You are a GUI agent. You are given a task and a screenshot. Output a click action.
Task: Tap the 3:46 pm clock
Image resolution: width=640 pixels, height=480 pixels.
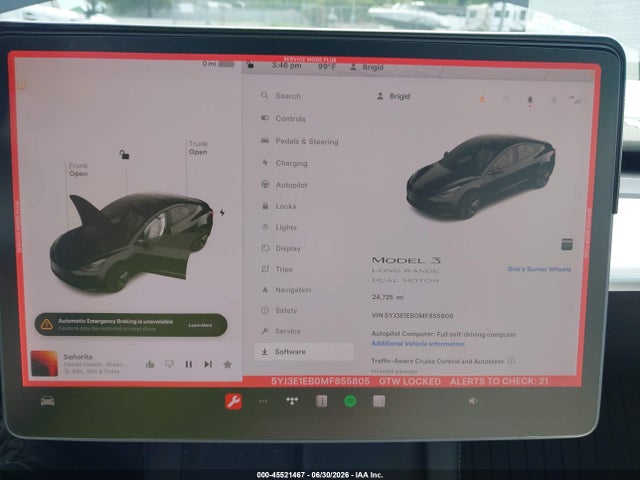coord(287,65)
